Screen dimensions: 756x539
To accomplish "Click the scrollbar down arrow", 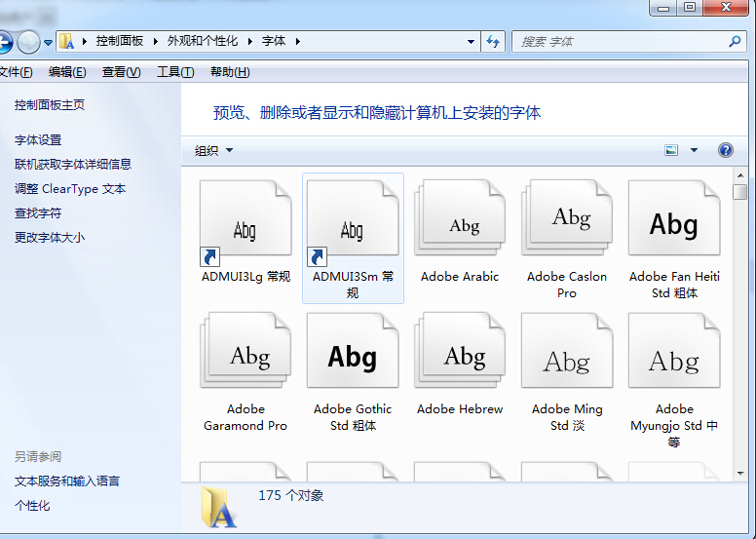I will 740,474.
